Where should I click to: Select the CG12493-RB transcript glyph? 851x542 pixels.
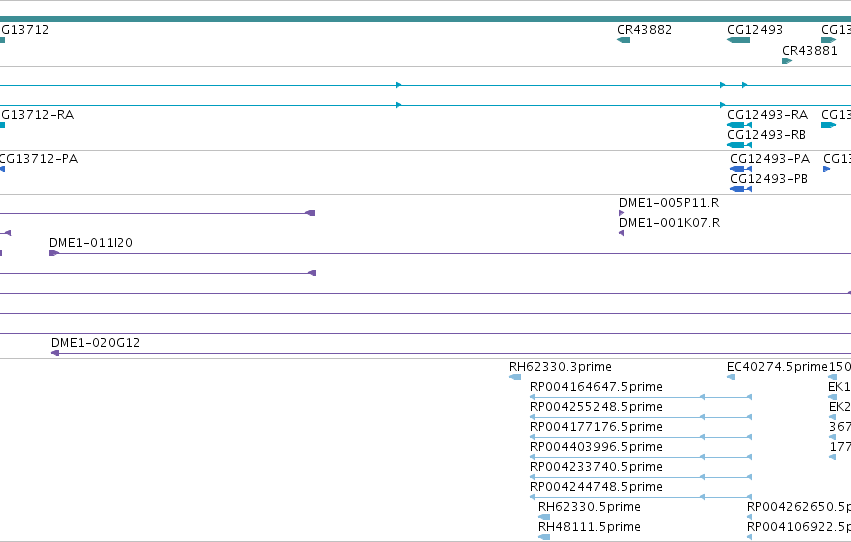coord(739,145)
